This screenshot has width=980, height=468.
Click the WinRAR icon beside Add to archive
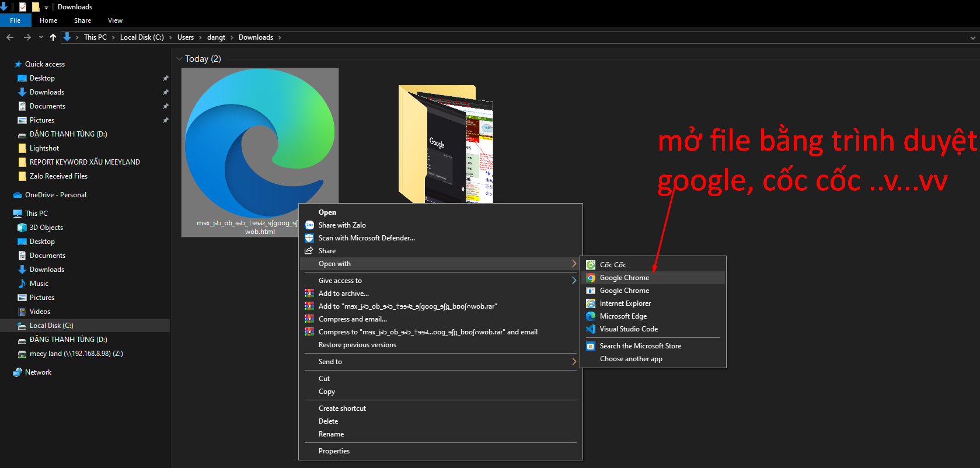[x=309, y=294]
